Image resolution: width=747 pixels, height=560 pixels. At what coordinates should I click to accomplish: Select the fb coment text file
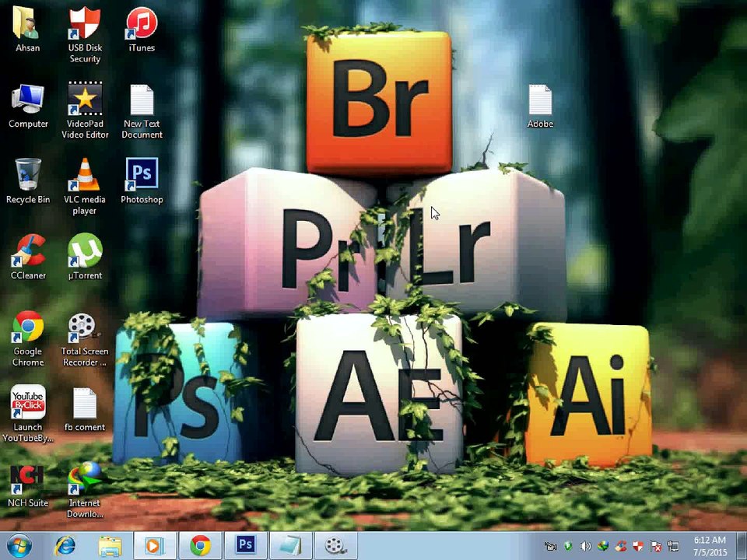pos(85,410)
